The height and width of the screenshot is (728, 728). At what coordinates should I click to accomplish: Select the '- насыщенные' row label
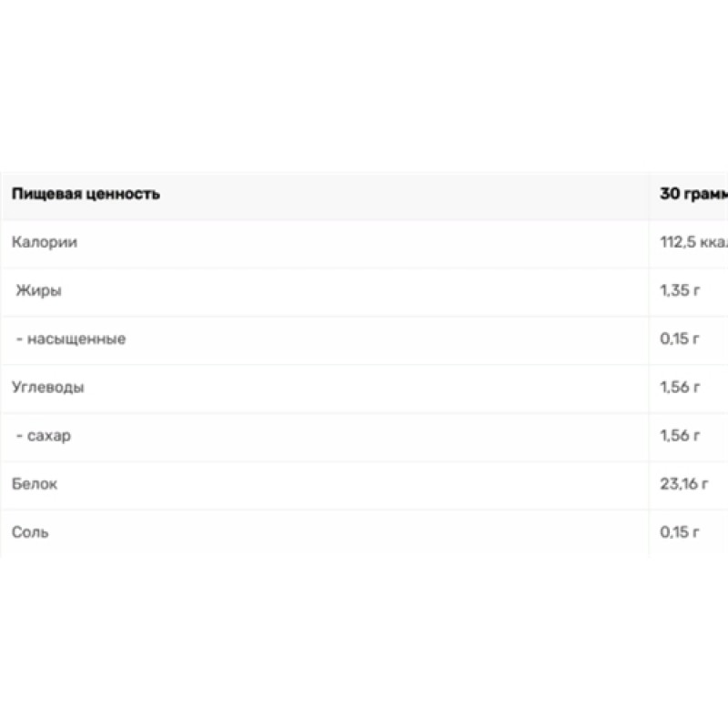(x=71, y=339)
